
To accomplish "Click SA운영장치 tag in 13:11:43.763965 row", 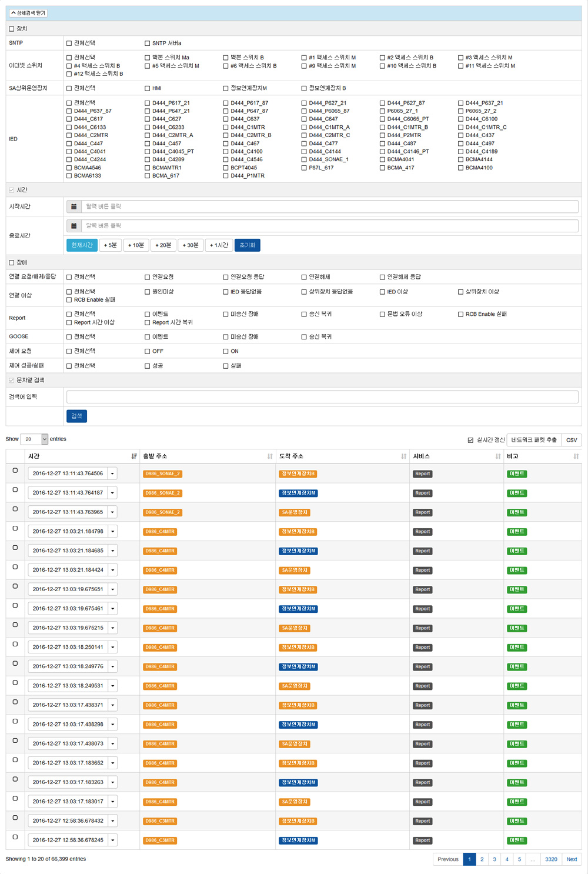I will pos(295,513).
